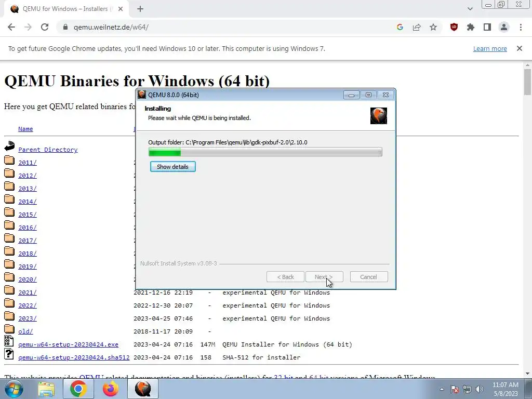Click the unknown file icon beside the sha512 file
Image resolution: width=532 pixels, height=399 pixels.
coord(9,354)
